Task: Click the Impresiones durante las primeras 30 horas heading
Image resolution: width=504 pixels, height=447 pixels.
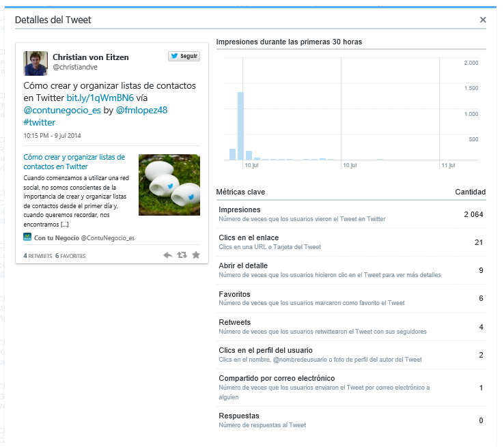Action: click(289, 42)
